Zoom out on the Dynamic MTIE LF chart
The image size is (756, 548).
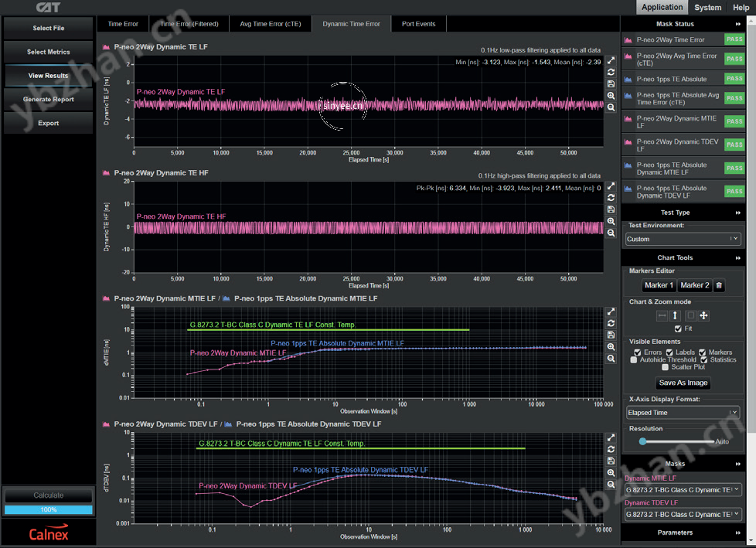pos(611,359)
